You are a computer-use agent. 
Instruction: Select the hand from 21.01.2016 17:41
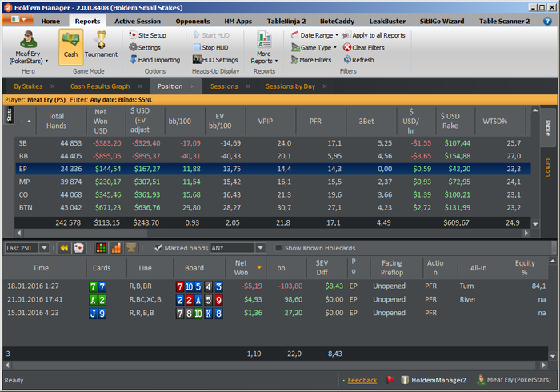coord(275,299)
